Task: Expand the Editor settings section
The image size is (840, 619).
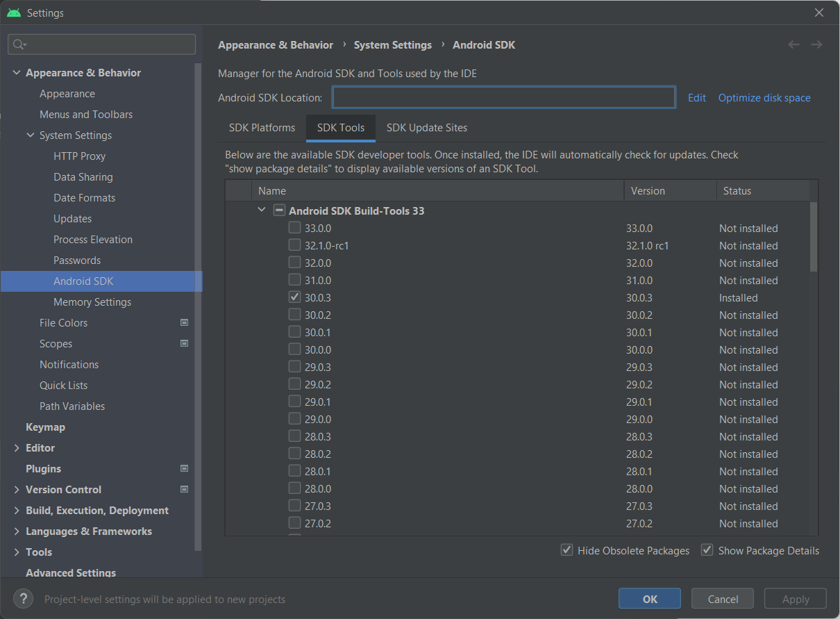Action: click(x=17, y=448)
